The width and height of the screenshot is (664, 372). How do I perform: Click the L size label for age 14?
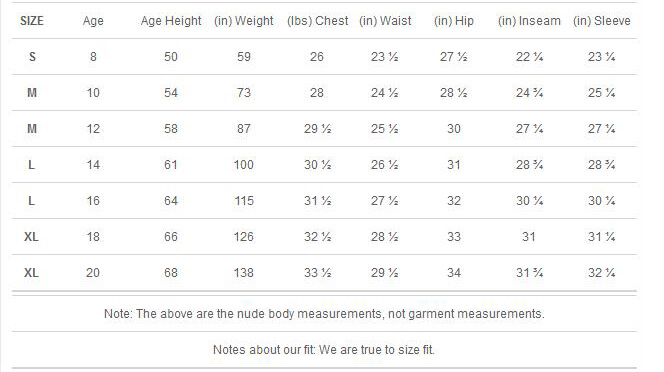point(32,165)
